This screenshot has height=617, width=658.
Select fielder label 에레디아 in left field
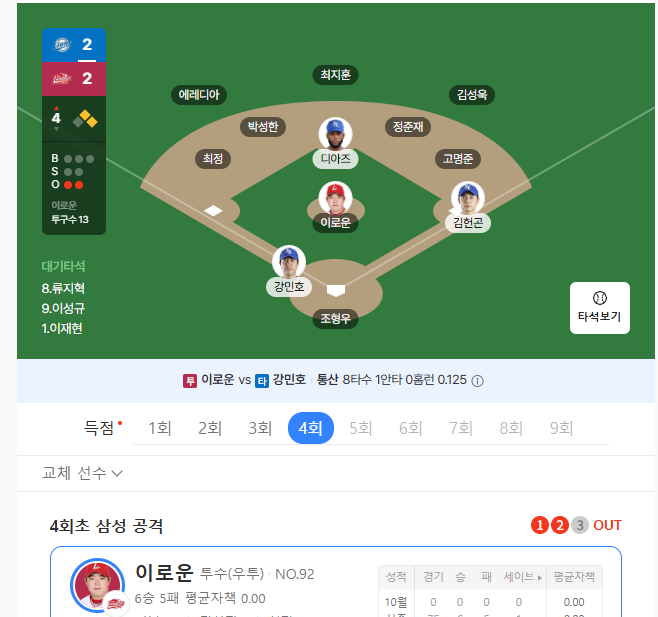[x=199, y=94]
